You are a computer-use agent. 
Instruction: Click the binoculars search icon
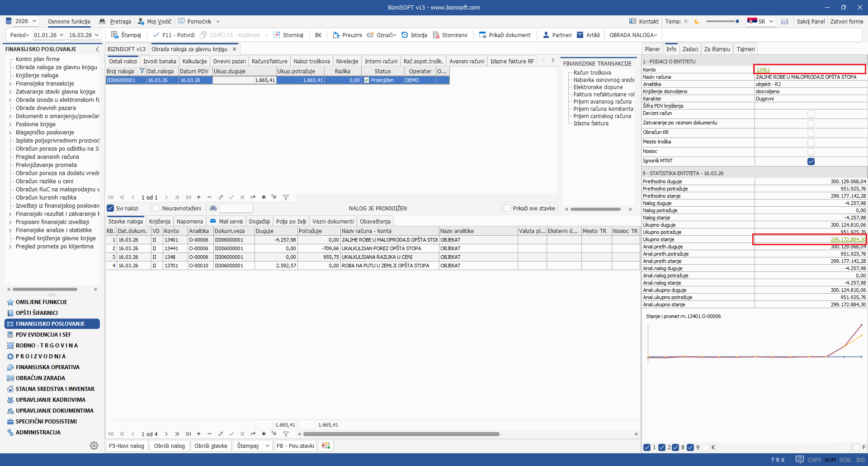(x=213, y=208)
